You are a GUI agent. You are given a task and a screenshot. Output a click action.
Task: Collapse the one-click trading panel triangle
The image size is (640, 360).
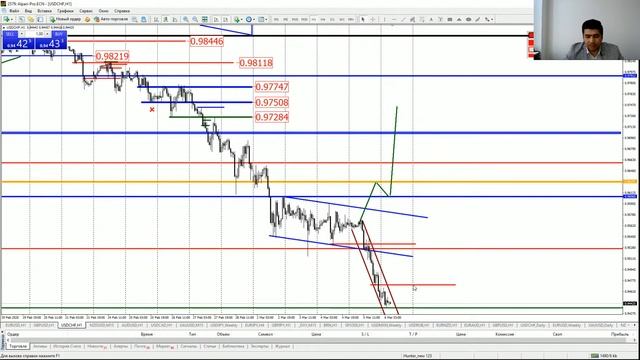tap(4, 27)
